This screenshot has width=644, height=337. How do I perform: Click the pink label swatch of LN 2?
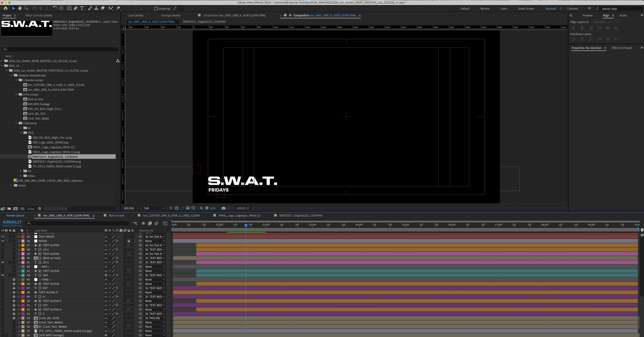pyautogui.click(x=23, y=263)
